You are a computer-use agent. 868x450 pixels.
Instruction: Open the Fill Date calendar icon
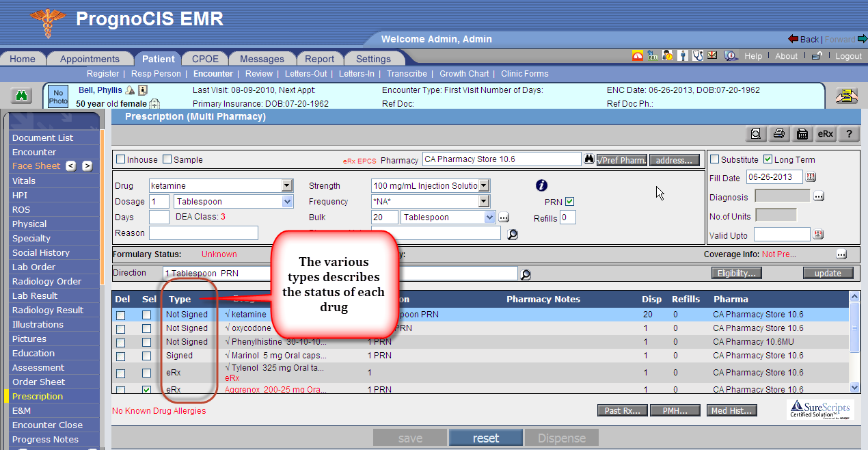(x=811, y=177)
